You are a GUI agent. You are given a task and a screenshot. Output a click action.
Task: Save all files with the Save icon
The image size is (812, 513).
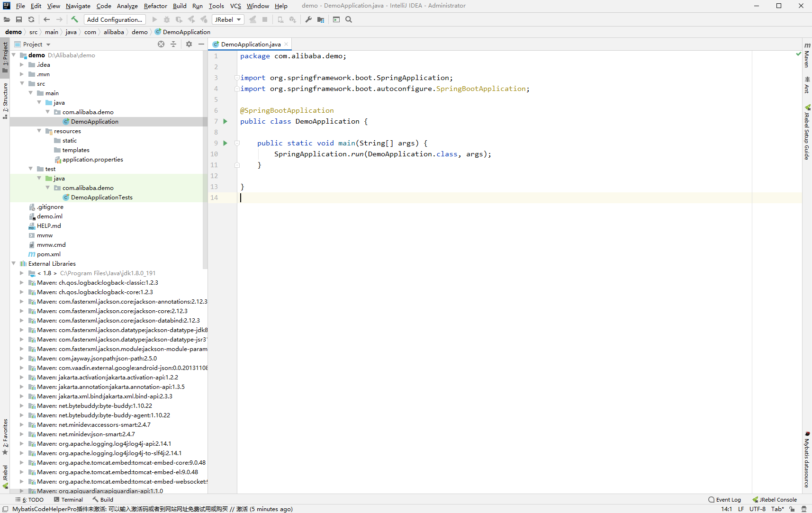[x=19, y=19]
